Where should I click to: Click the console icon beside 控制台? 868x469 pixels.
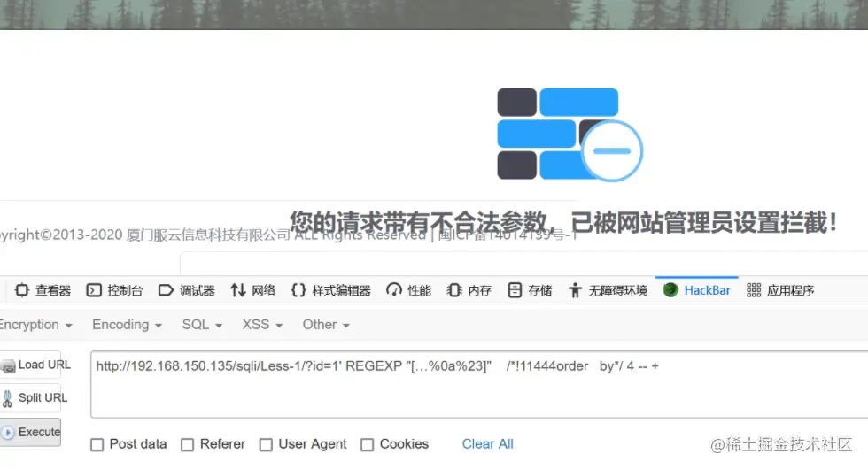pos(94,290)
